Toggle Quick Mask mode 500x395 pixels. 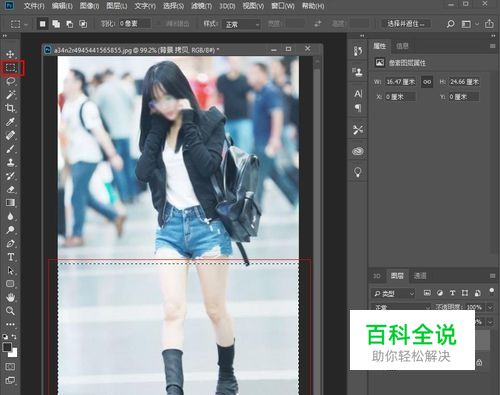coord(10,366)
